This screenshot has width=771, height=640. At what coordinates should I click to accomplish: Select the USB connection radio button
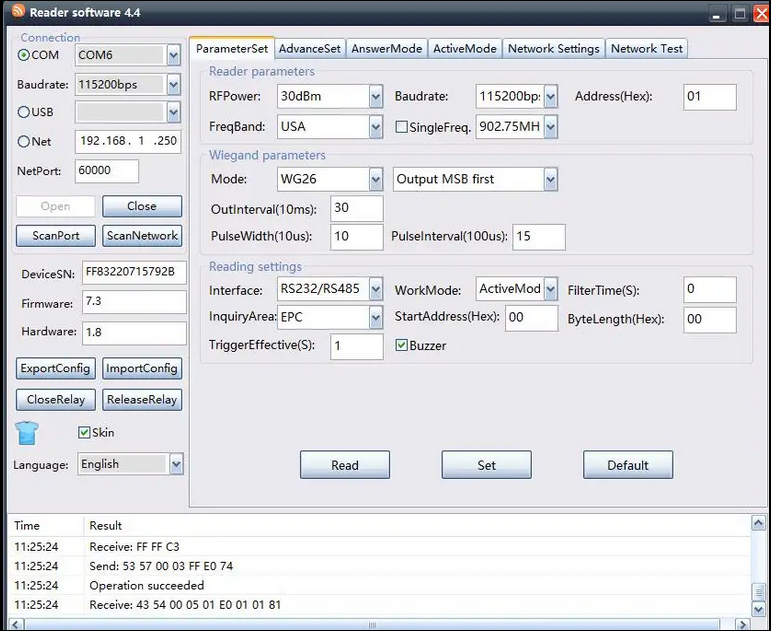tap(24, 113)
